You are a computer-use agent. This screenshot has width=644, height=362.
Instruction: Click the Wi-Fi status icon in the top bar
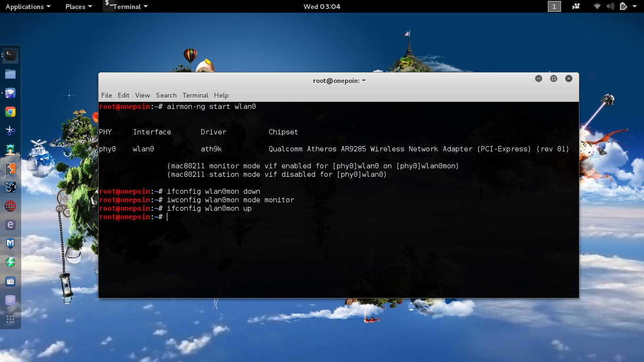tap(597, 7)
